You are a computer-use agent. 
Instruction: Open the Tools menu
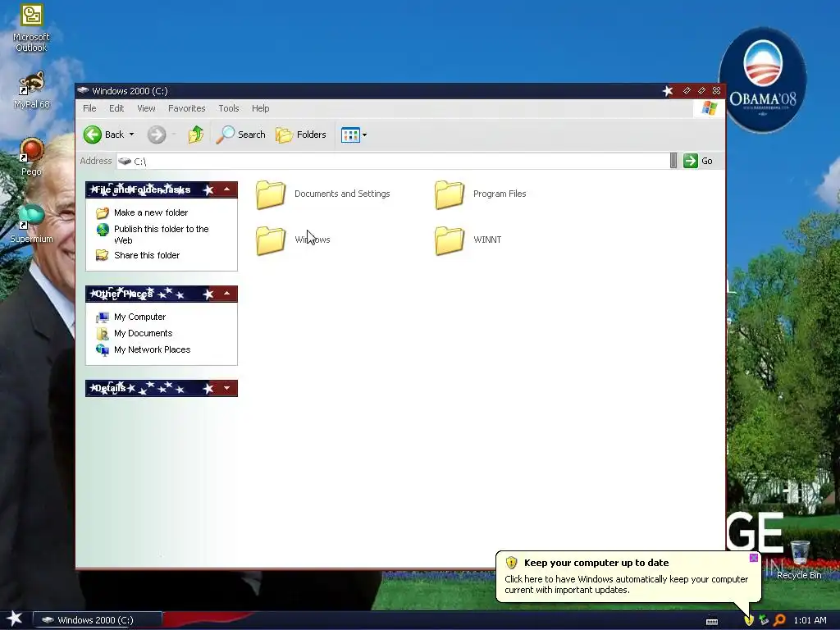click(229, 108)
